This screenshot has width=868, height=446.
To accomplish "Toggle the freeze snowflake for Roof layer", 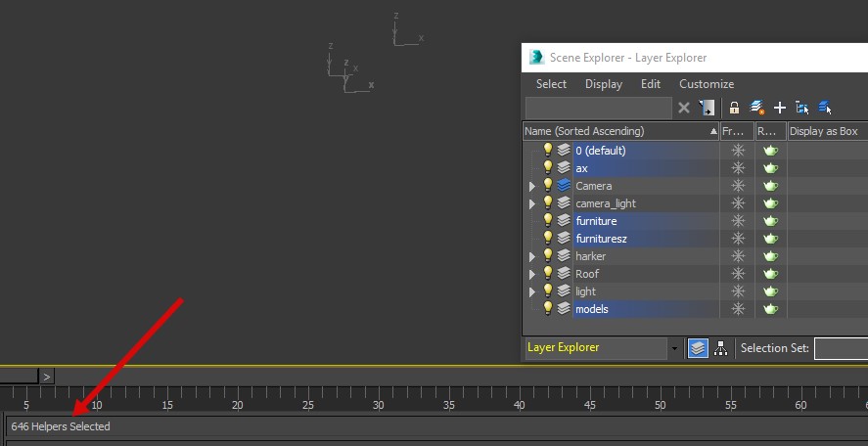I will 738,274.
